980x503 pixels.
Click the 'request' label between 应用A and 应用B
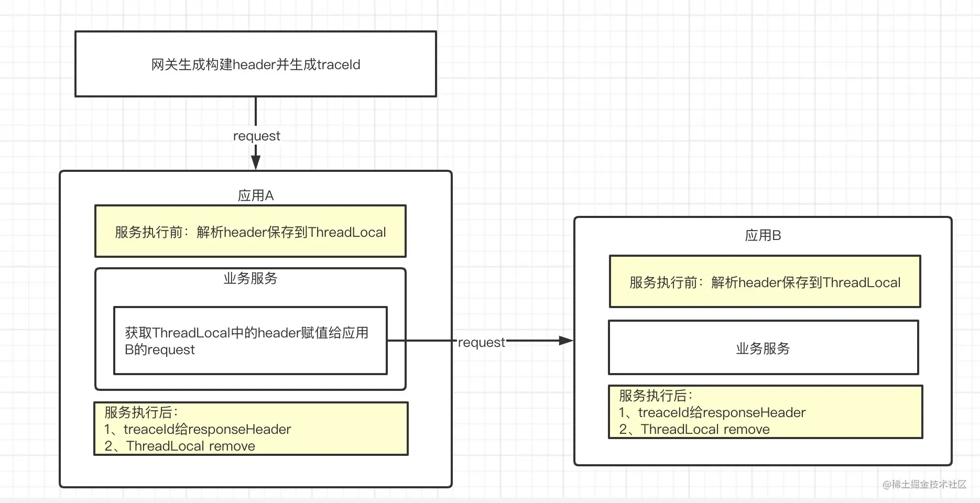click(482, 342)
